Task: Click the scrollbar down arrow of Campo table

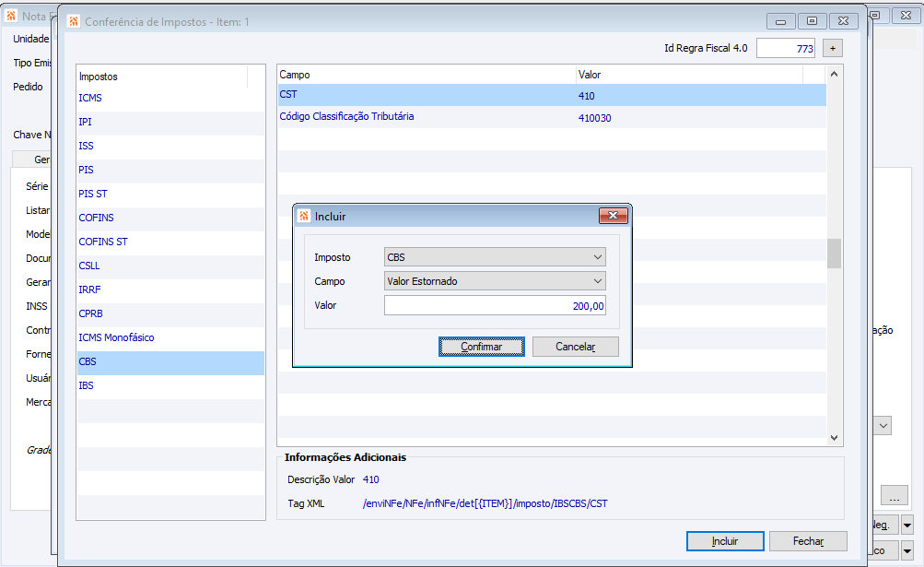Action: [834, 437]
